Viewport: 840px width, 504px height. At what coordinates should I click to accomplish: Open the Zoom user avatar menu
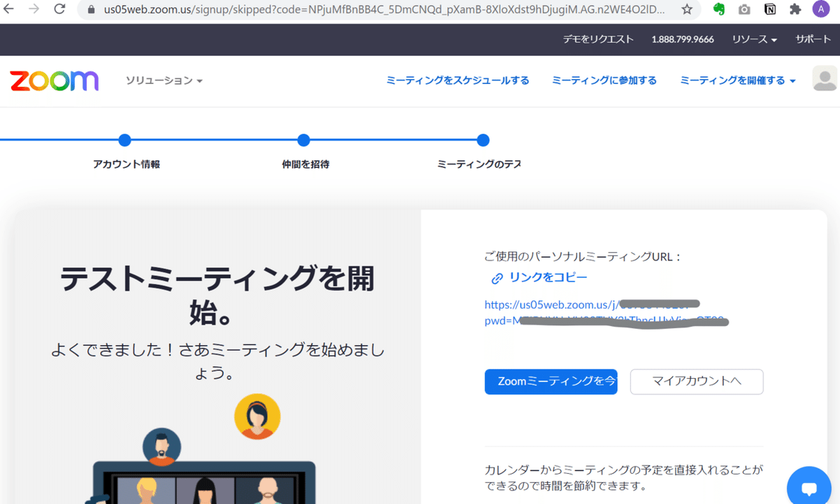pyautogui.click(x=825, y=79)
